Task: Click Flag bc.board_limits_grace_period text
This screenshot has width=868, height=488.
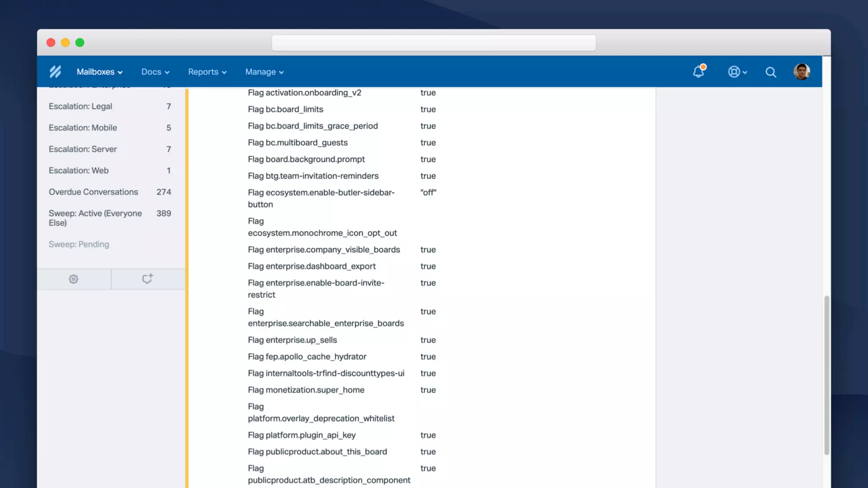Action: coord(313,126)
